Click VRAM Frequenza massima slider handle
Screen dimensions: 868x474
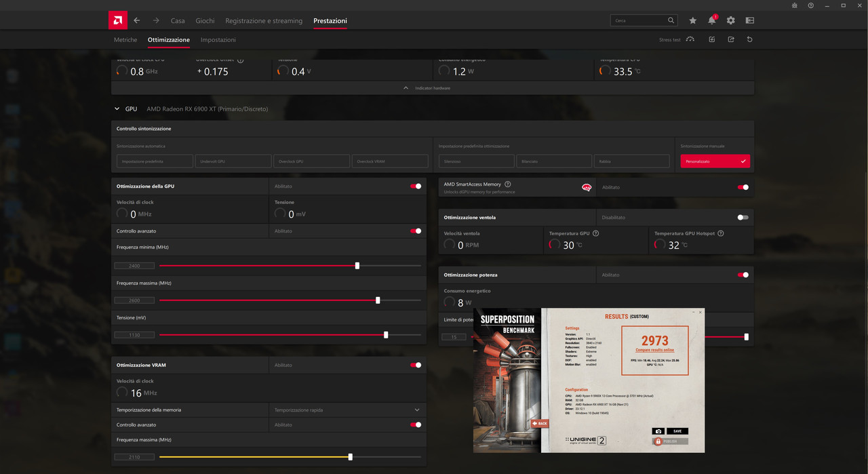point(350,457)
